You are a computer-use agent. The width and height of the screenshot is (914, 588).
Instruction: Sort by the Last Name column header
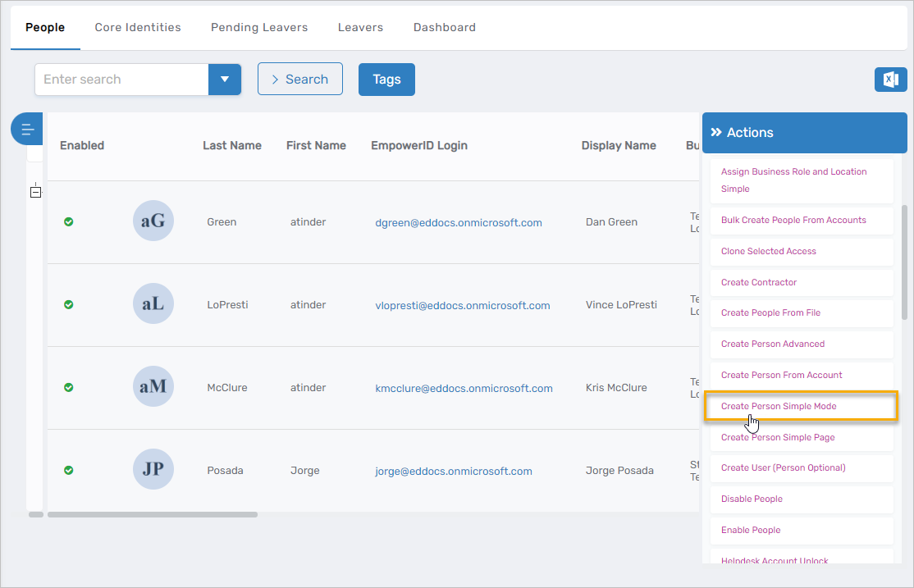coord(232,146)
